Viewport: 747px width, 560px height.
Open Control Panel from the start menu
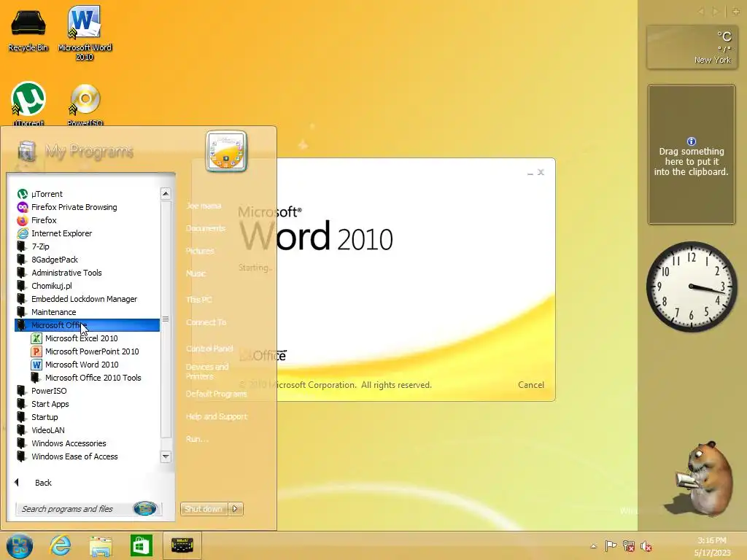tap(209, 349)
